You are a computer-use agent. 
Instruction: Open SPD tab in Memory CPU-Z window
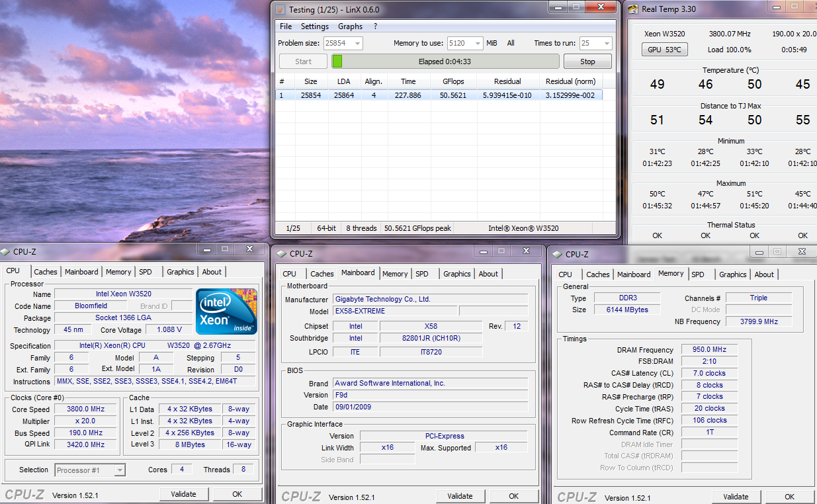click(698, 274)
